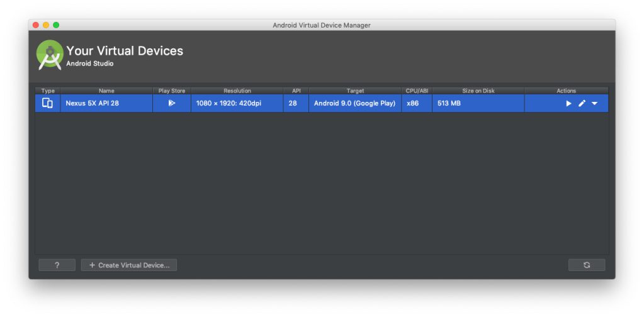644x317 pixels.
Task: Refresh the virtual device list
Action: [587, 265]
